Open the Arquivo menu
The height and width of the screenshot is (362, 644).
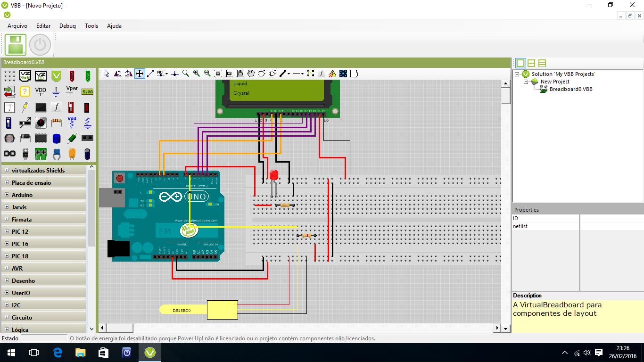tap(17, 26)
